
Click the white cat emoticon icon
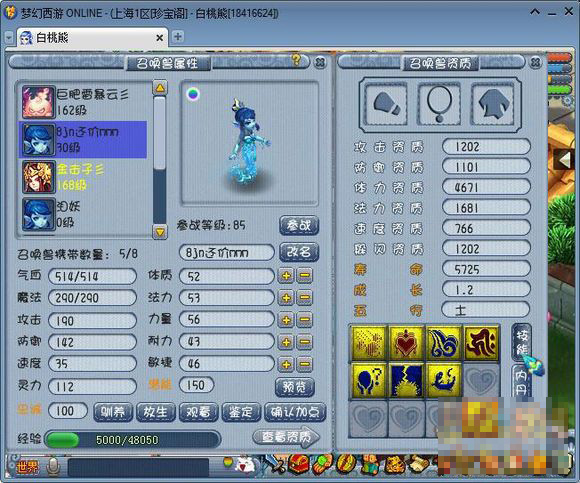pos(246,465)
